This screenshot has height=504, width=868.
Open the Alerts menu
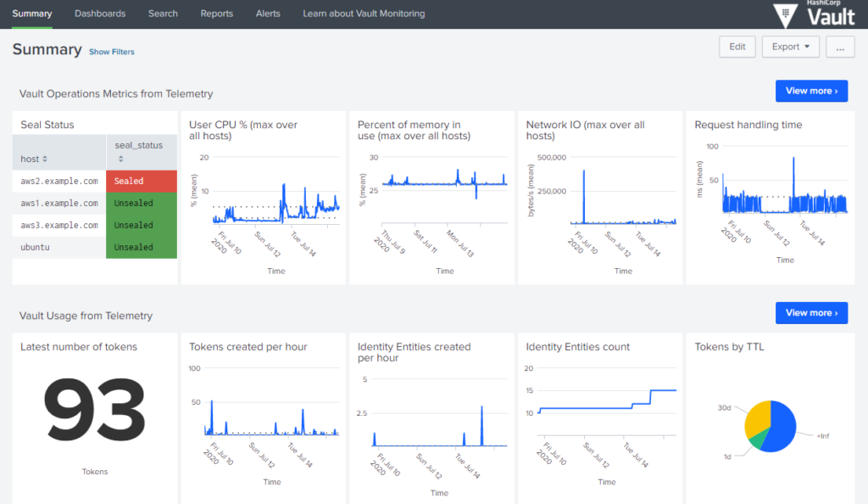point(268,14)
